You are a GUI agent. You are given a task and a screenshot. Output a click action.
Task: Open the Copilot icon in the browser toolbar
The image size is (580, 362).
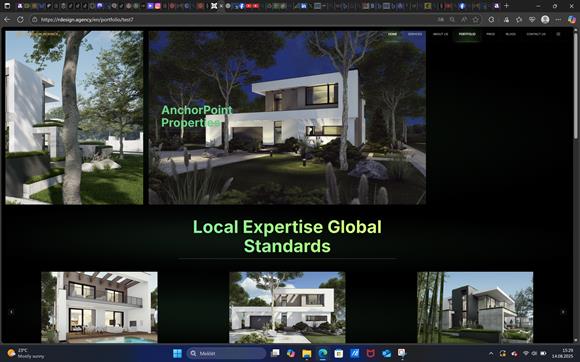[571, 20]
